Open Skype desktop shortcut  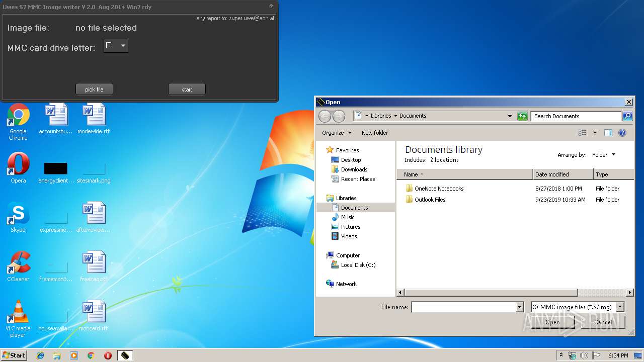point(18,218)
